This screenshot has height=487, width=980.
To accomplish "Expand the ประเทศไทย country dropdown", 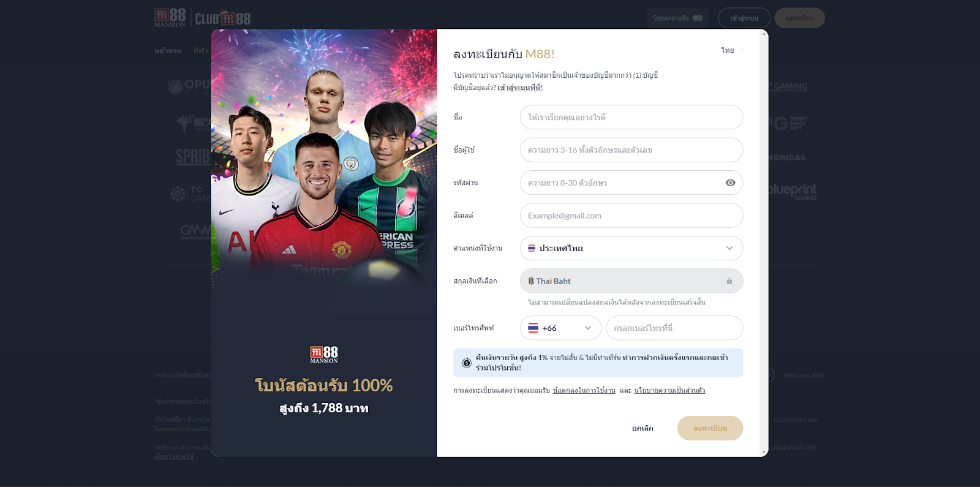I will (631, 248).
